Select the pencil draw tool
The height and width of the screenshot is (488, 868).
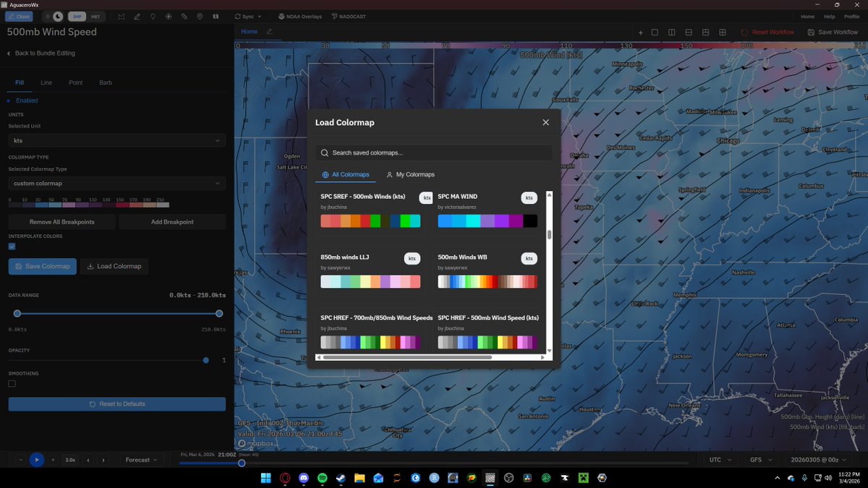(137, 16)
